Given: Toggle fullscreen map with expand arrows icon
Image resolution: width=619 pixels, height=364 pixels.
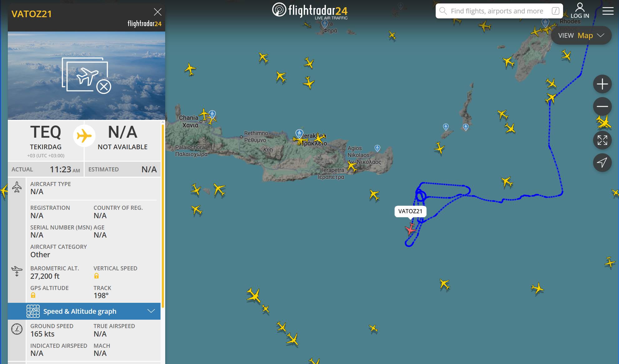Looking at the screenshot, I should pyautogui.click(x=602, y=140).
